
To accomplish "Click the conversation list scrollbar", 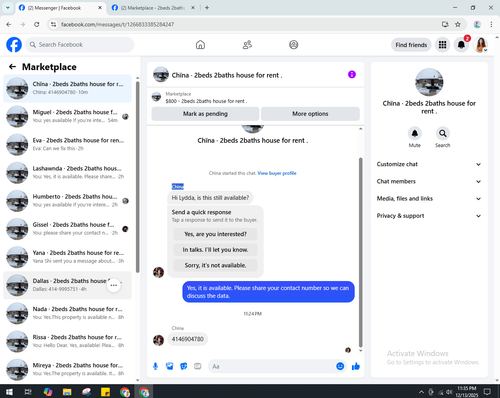I will click(137, 177).
